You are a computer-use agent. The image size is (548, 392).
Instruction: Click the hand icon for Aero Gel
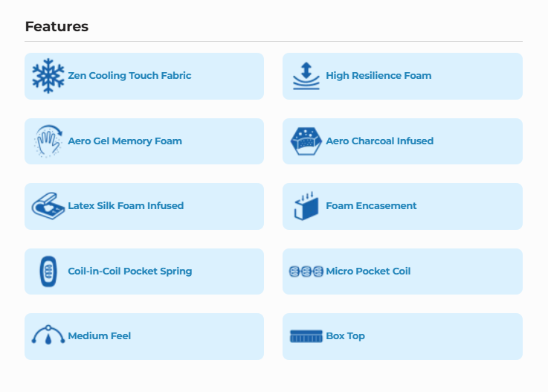pyautogui.click(x=48, y=141)
